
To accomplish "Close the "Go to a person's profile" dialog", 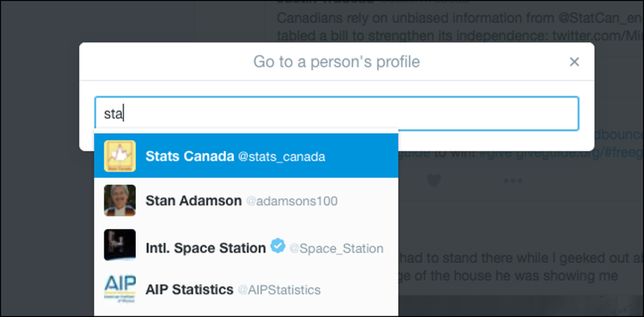I will pos(574,62).
